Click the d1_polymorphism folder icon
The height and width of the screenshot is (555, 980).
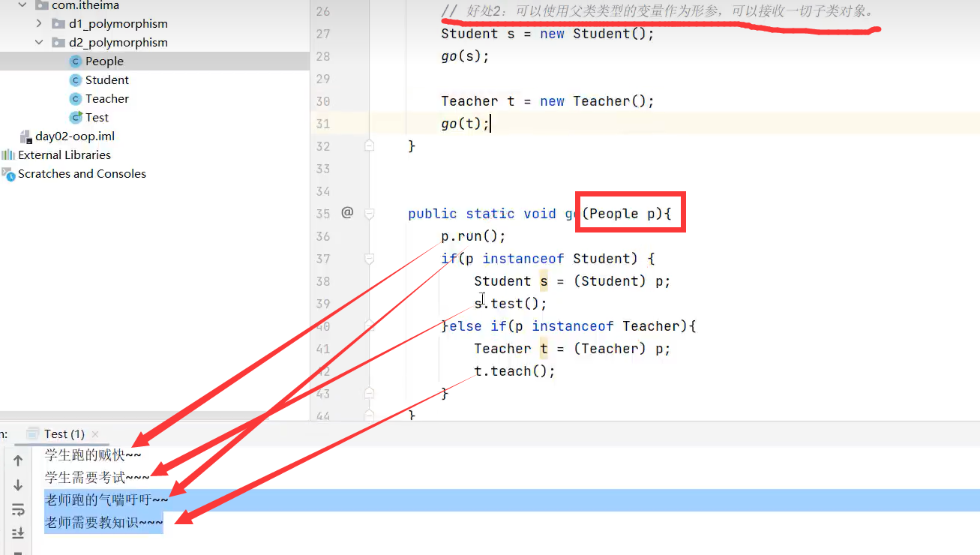pos(58,24)
